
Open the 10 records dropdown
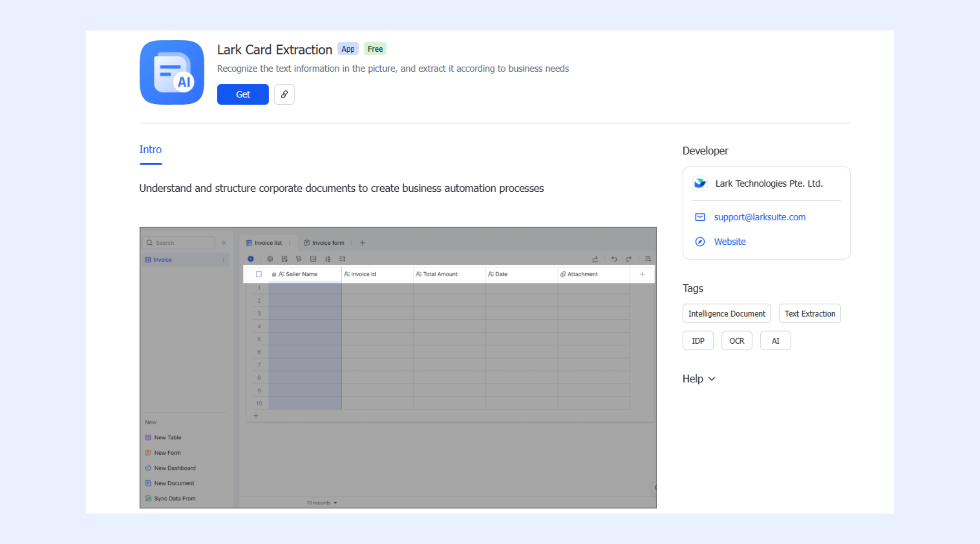pos(322,503)
